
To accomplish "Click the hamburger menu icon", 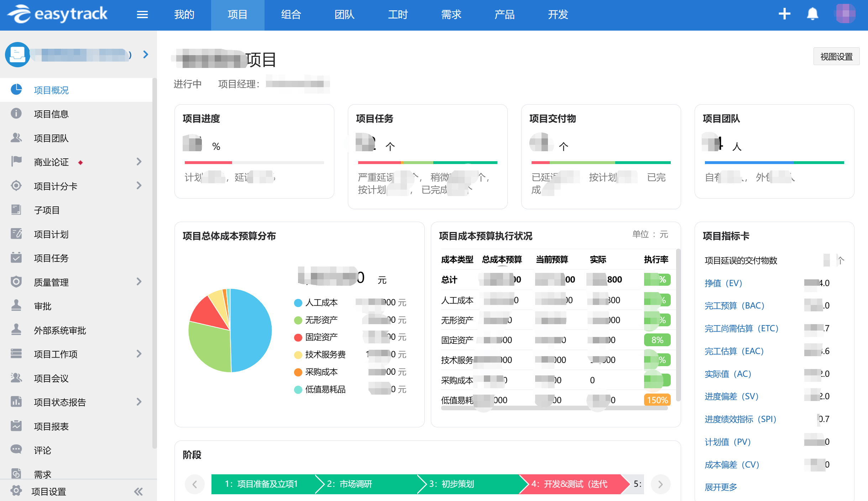I will click(142, 15).
